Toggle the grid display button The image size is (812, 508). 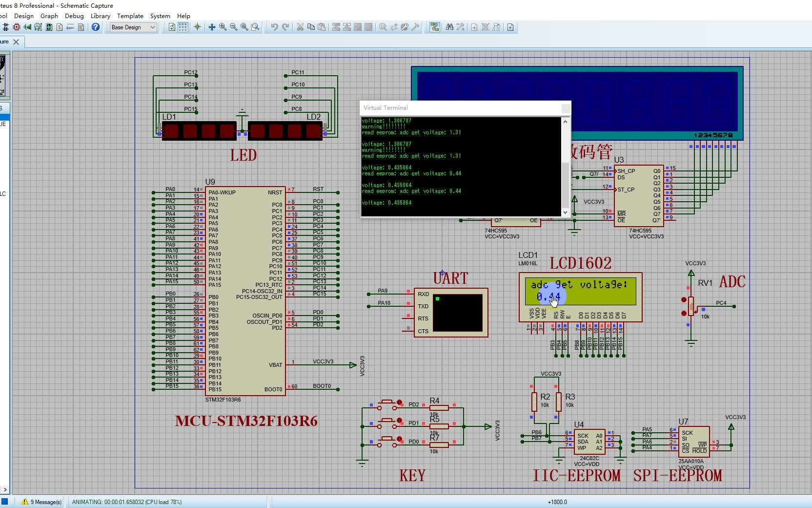tap(183, 27)
